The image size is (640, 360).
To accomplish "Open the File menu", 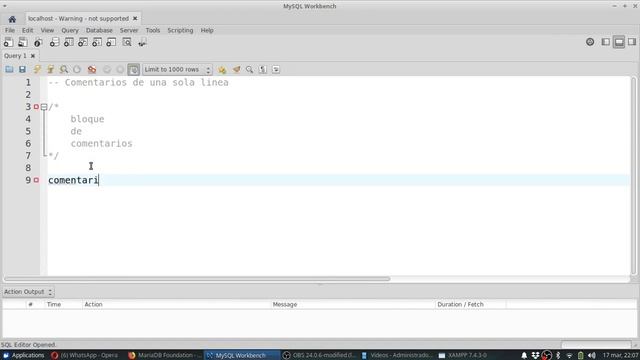I will click(10, 30).
